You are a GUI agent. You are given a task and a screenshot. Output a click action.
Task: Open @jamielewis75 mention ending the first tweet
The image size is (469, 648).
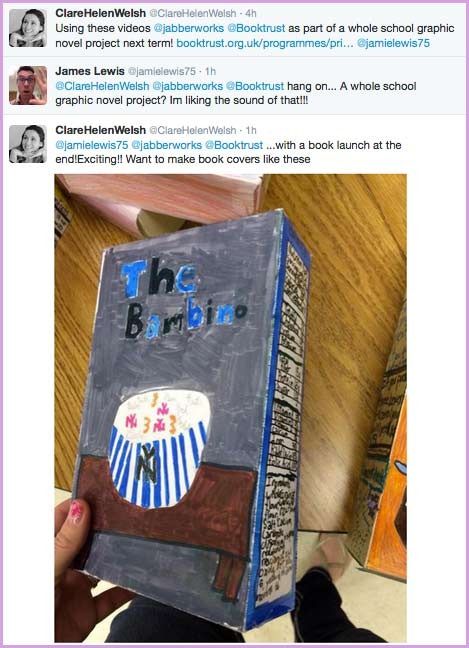pos(393,43)
